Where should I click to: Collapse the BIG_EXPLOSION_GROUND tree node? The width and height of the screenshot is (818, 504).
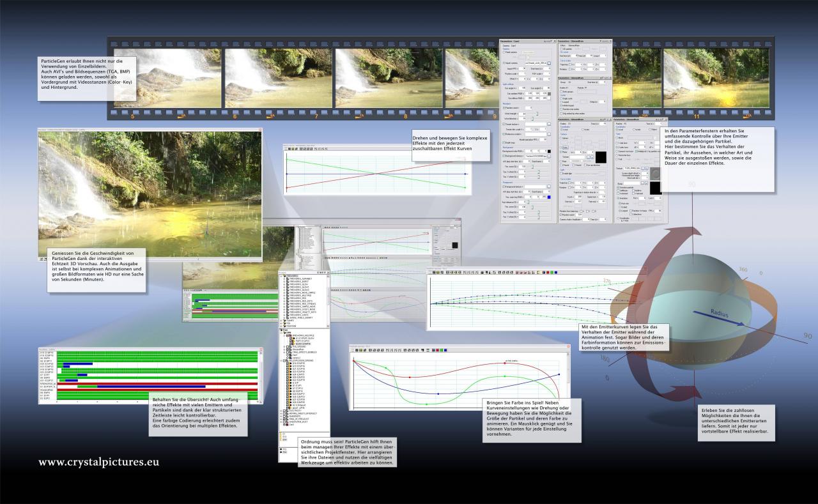tap(281, 360)
